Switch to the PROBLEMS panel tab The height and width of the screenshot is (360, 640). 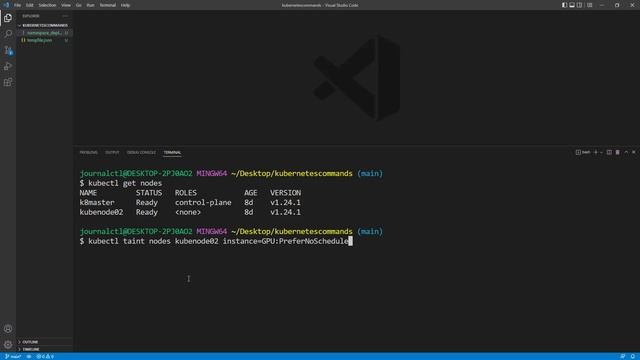tap(89, 152)
